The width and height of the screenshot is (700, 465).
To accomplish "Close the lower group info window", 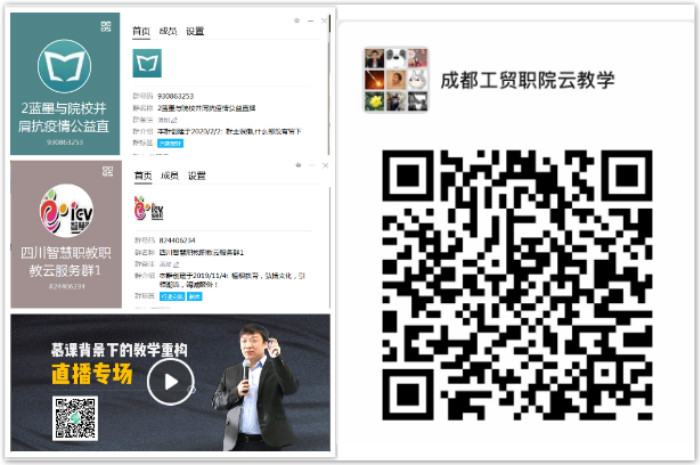I will pos(325,165).
